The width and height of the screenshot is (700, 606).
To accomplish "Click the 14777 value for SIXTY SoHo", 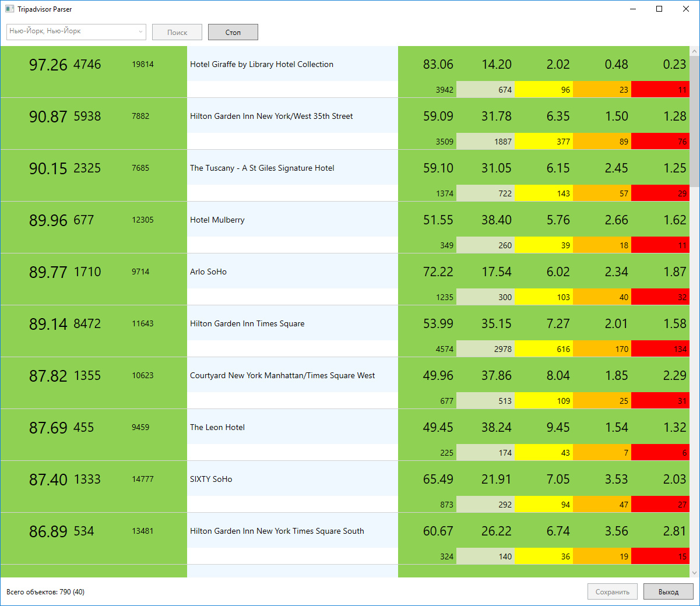I will [x=143, y=479].
